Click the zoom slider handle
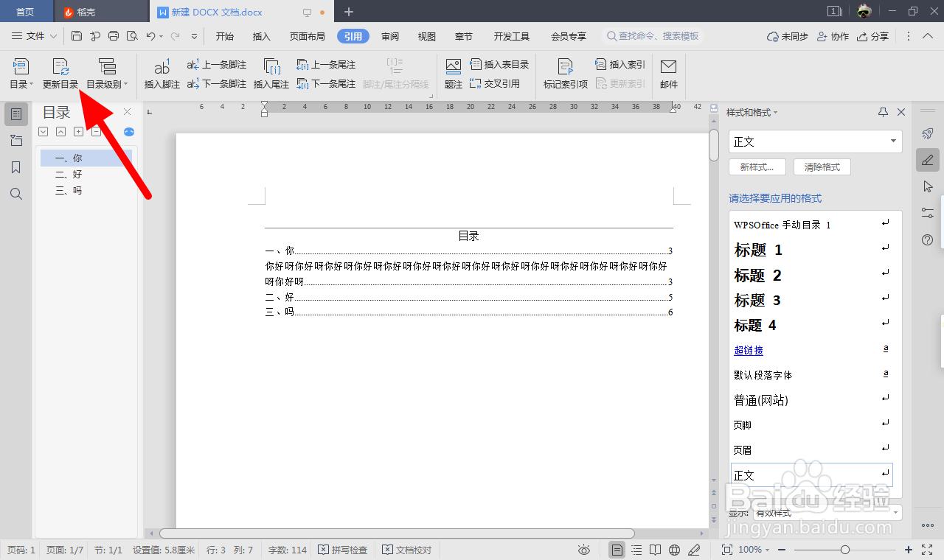The height and width of the screenshot is (560, 944). [x=845, y=550]
